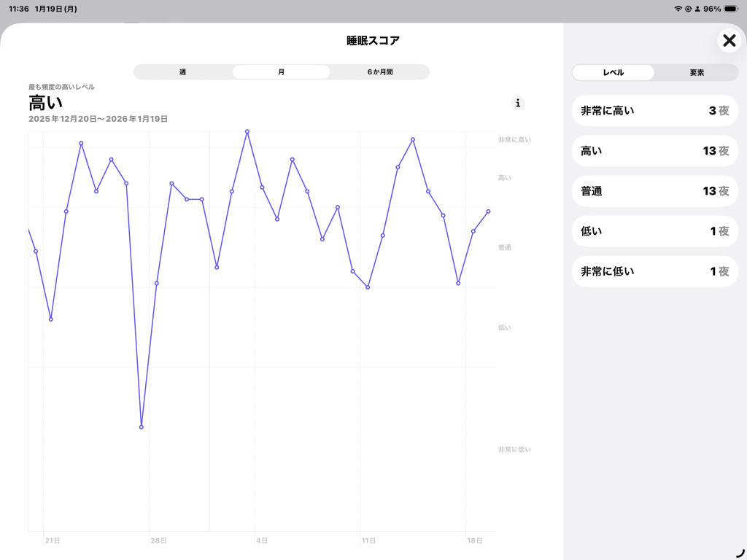Tap the Wi-Fi status icon
This screenshot has height=560, width=747.
coord(678,9)
